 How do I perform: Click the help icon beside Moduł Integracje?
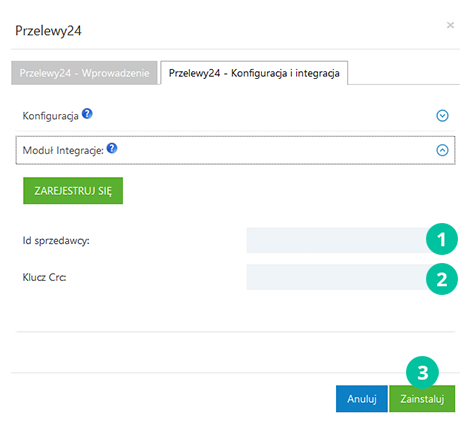[112, 148]
